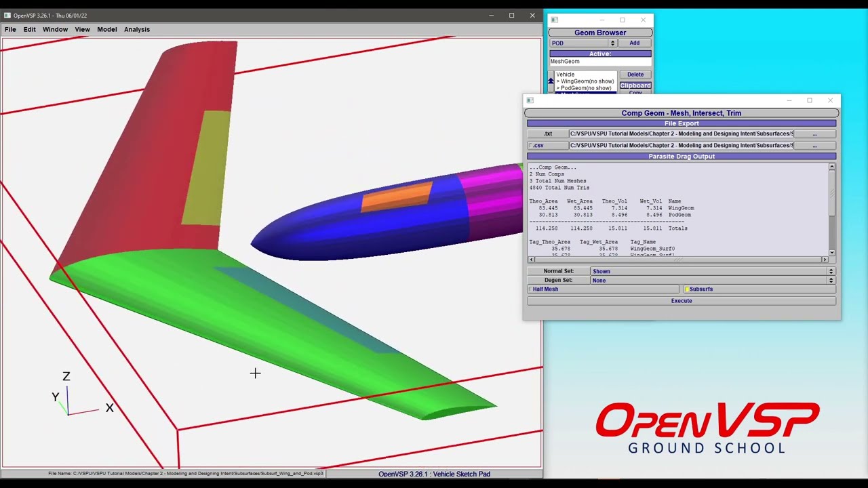The height and width of the screenshot is (488, 868).
Task: Click output vertical scrollbar up arrow
Action: tap(832, 167)
